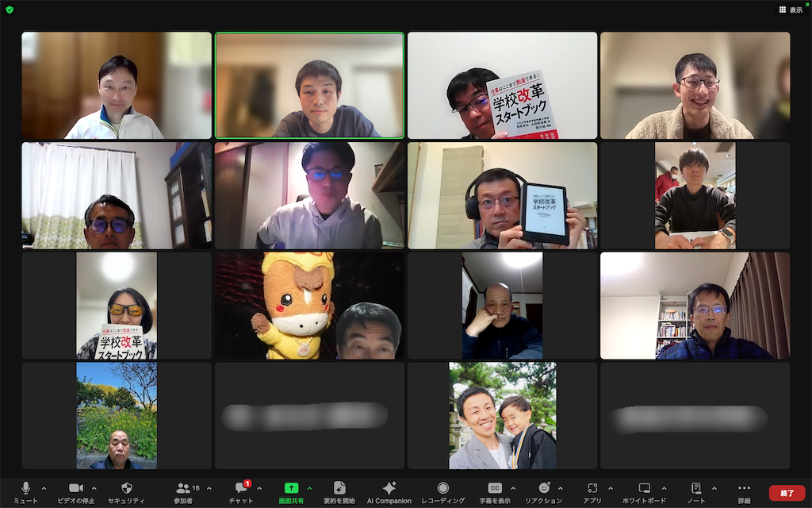Select tile of man resting chin on hand

(502, 306)
